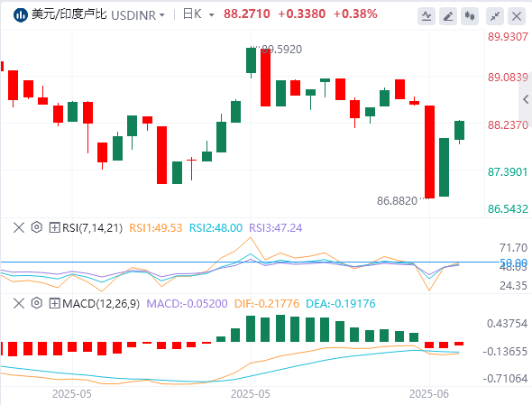Click price change +0.3380
The image size is (532, 405).
point(302,14)
